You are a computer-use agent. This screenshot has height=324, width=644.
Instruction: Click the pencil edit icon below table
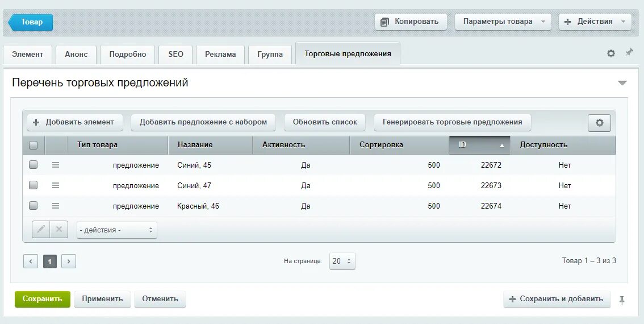(41, 230)
